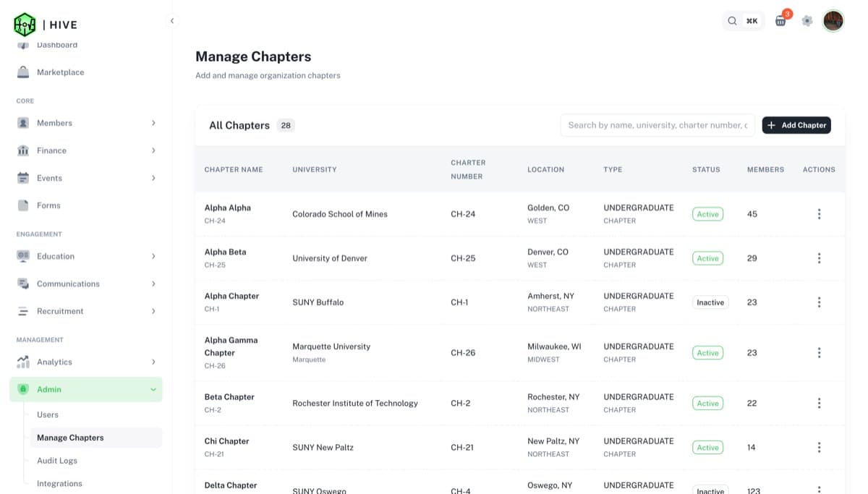This screenshot has height=494, width=868.
Task: Expand the Recruitment submenu chevron
Action: [x=153, y=311]
